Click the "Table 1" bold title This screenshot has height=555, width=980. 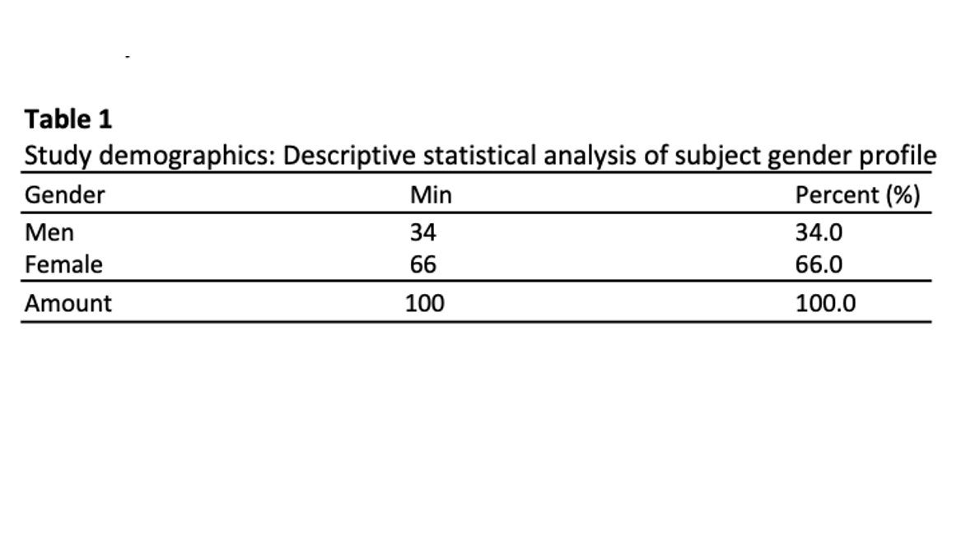coord(68,120)
